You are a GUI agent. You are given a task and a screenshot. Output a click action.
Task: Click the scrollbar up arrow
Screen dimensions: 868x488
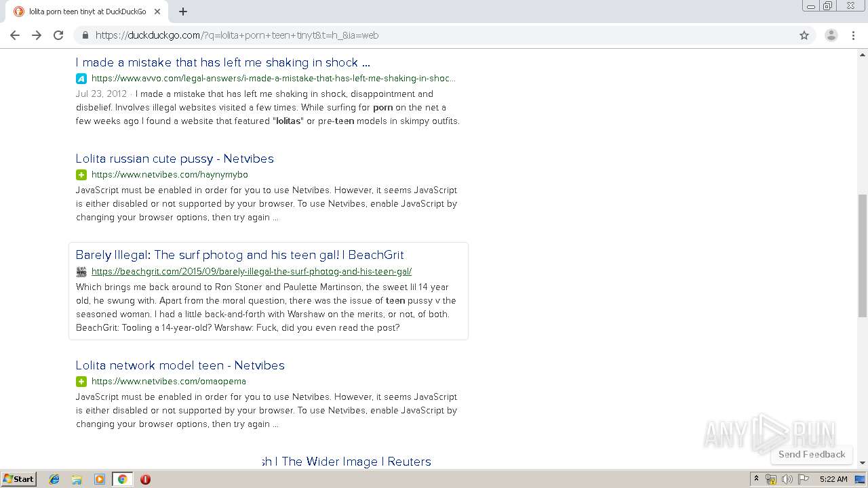(863, 54)
